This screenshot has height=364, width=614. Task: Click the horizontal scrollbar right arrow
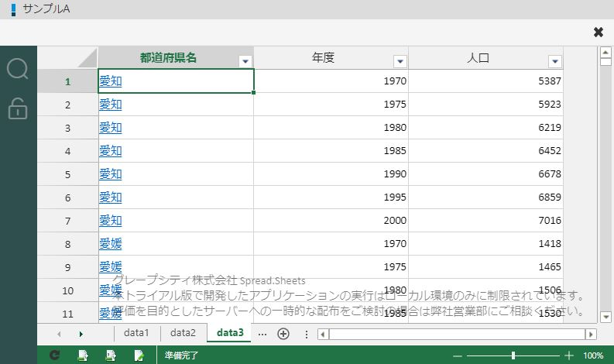pyautogui.click(x=591, y=335)
